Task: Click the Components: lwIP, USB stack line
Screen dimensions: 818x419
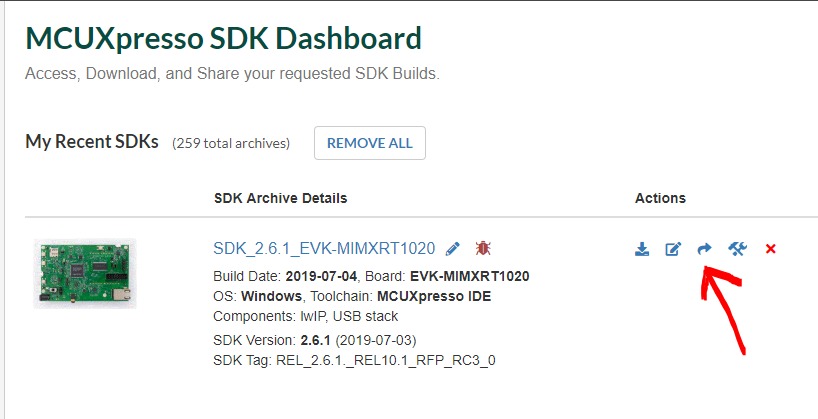Action: 306,316
